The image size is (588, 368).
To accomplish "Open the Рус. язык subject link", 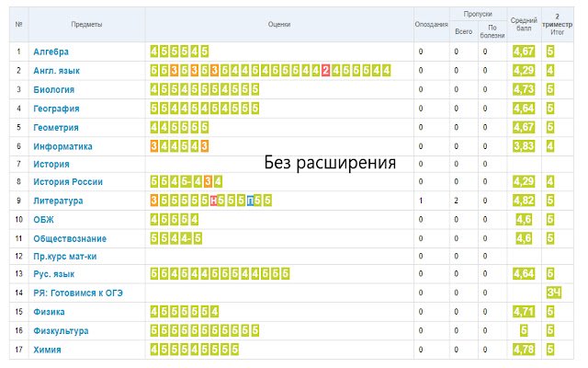I will [53, 274].
